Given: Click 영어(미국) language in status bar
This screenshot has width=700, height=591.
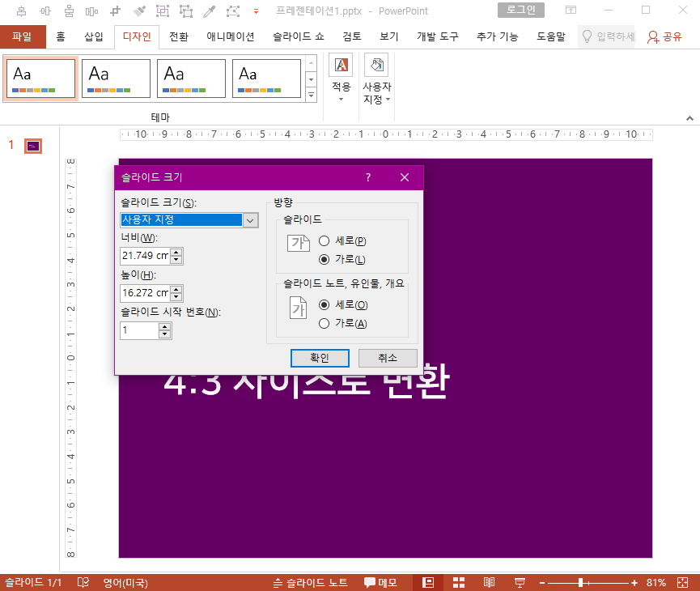Looking at the screenshot, I should click(125, 583).
